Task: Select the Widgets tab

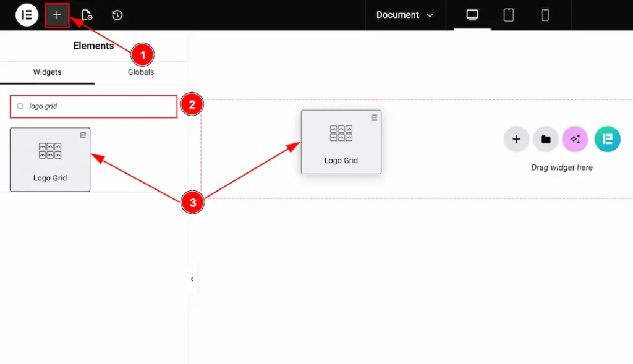Action: 47,72
